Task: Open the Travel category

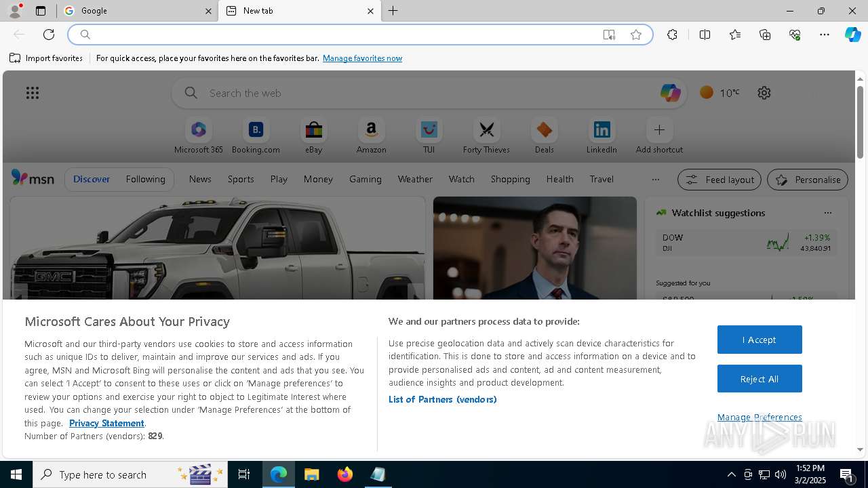Action: pos(601,179)
